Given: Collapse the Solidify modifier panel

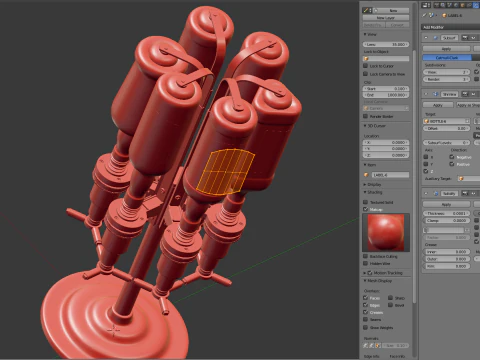Looking at the screenshot, I should [x=426, y=193].
